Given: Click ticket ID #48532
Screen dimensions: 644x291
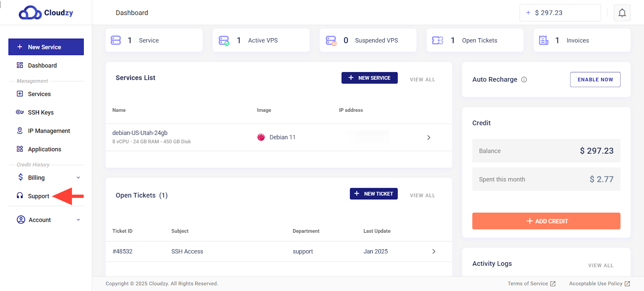Looking at the screenshot, I should (122, 252).
